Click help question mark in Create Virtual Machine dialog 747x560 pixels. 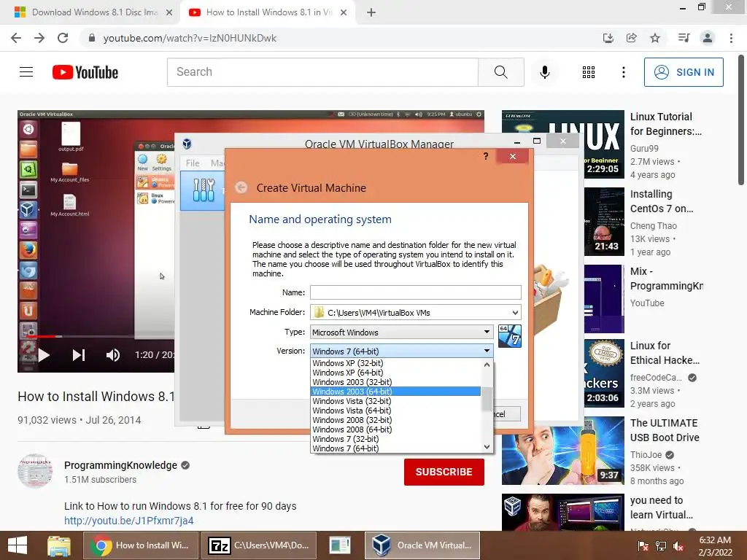tap(485, 156)
